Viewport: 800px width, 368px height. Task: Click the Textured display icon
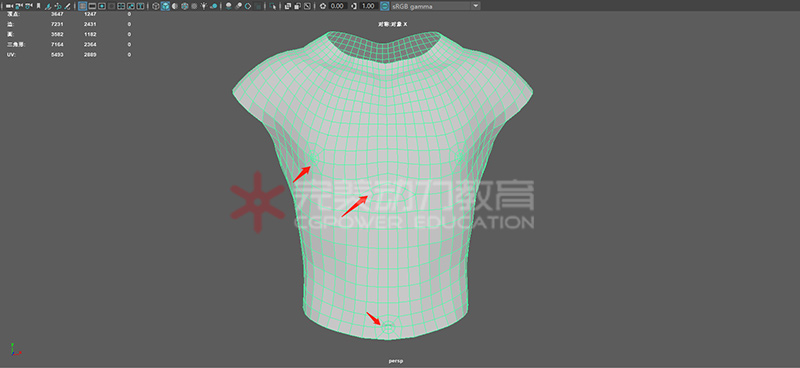184,6
